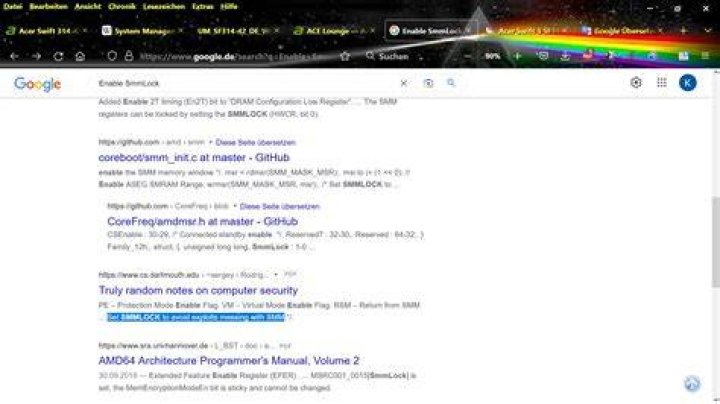Open the tracking protection shield icon
The image size is (720, 404).
click(112, 56)
